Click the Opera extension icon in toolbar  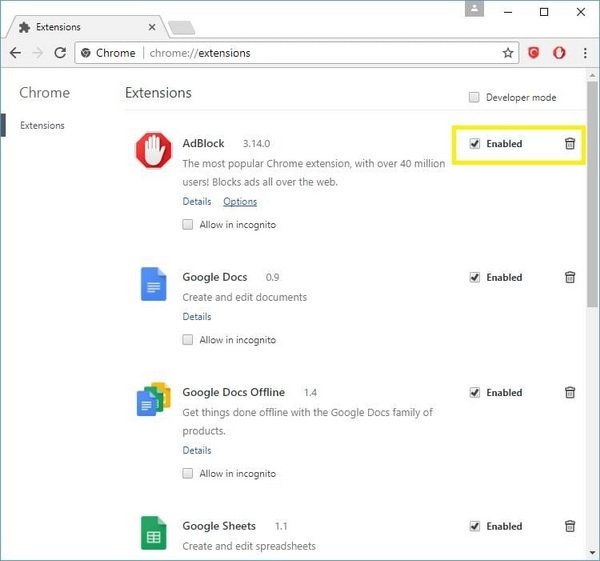560,53
